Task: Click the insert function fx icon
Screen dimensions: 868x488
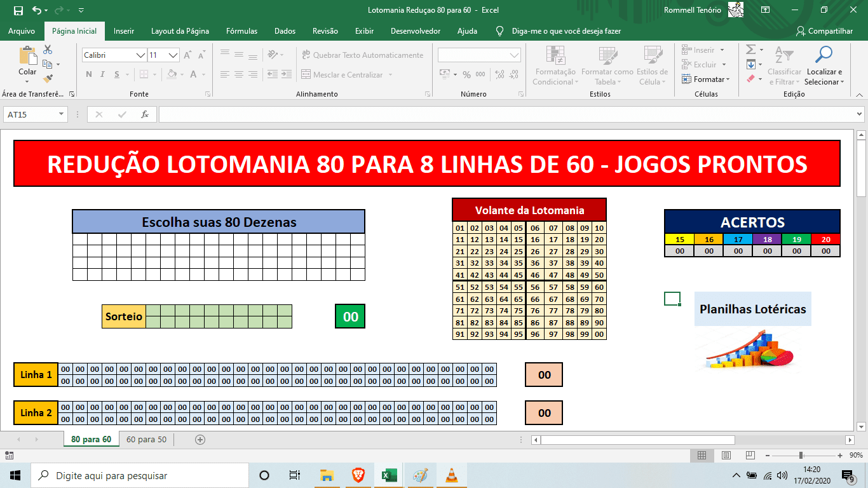Action: click(x=145, y=114)
